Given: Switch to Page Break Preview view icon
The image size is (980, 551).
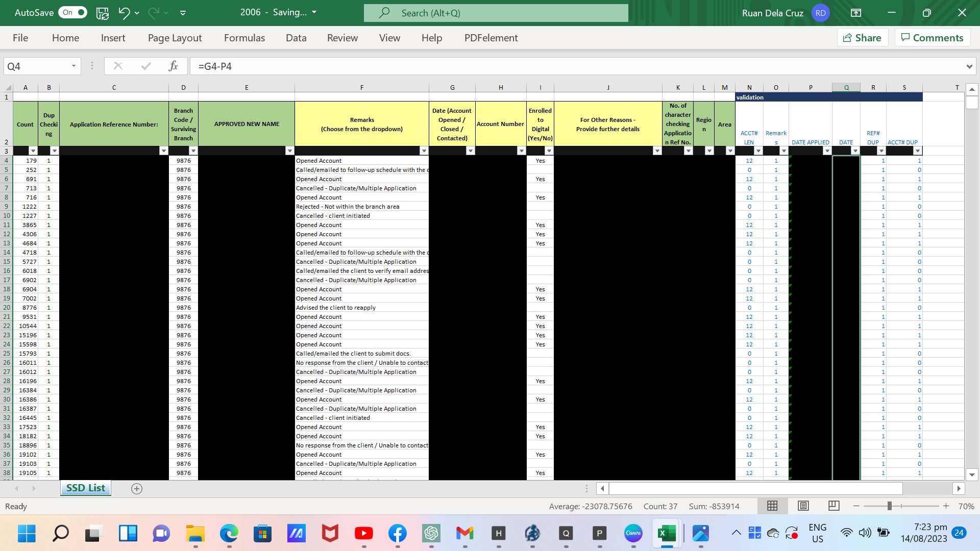Looking at the screenshot, I should [834, 506].
